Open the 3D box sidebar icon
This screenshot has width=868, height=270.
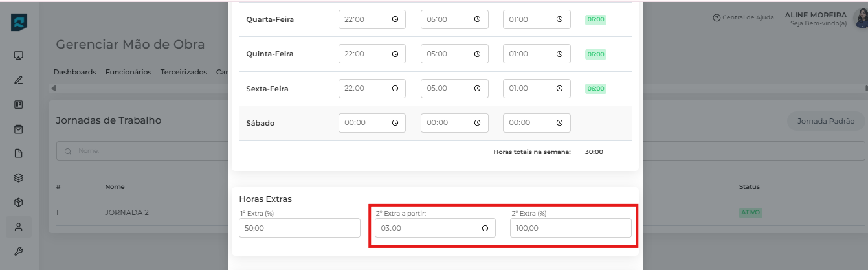[x=19, y=202]
